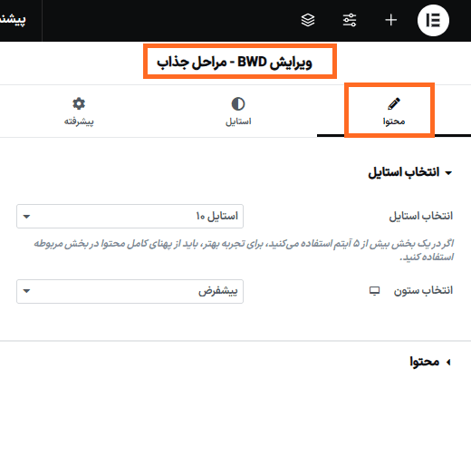Open the پیشفرض column dropdown
This screenshot has width=471, height=476.
(x=130, y=291)
